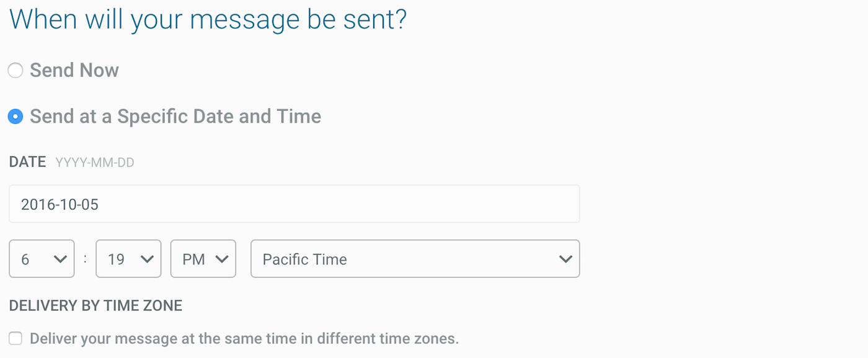Click the filled blue radio button indicator

tap(15, 116)
